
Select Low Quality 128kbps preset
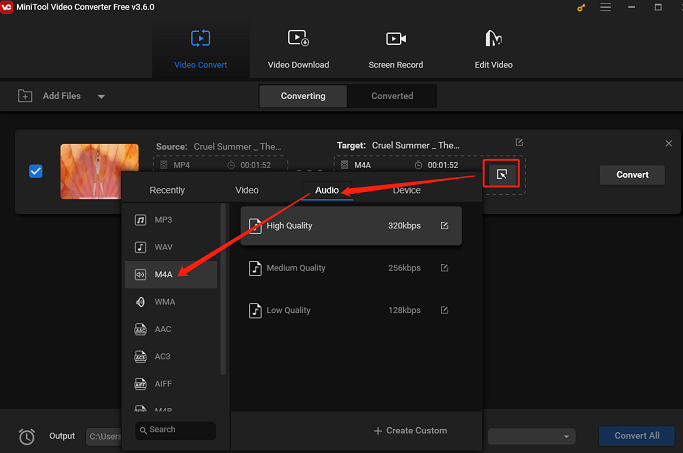(351, 310)
